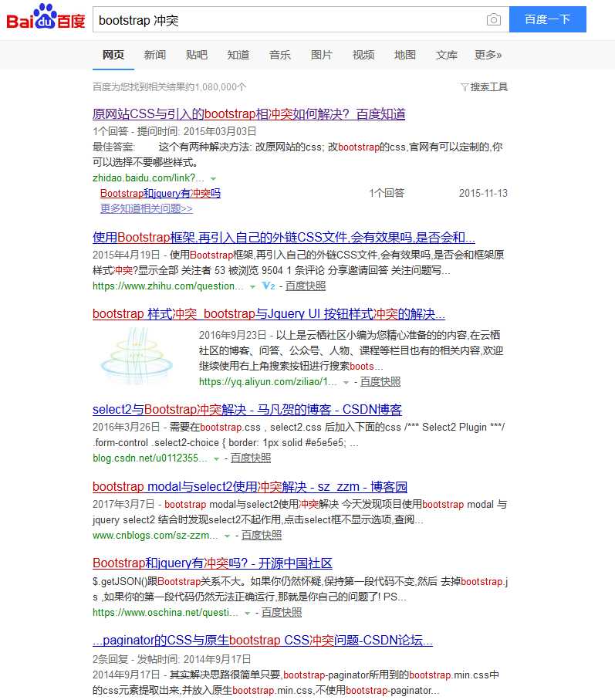Open result bootstrap 样式冲突 Jquery UI 按钮
Viewport: 615px width, 700px height.
coord(269,314)
